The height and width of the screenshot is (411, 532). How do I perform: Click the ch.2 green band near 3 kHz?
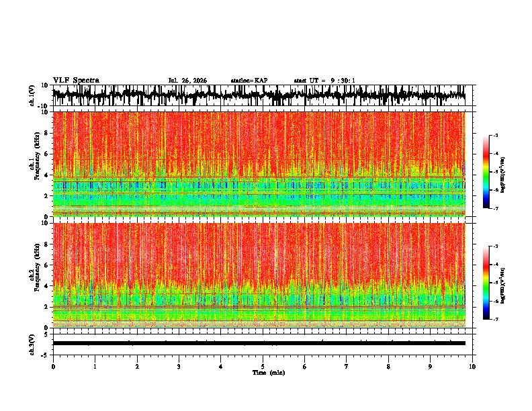(x=259, y=298)
